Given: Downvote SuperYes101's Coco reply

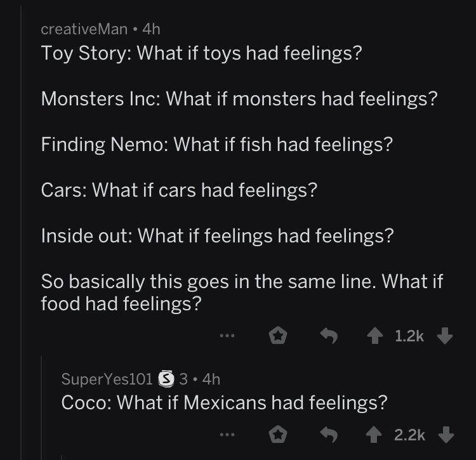Looking at the screenshot, I should click(x=446, y=435).
